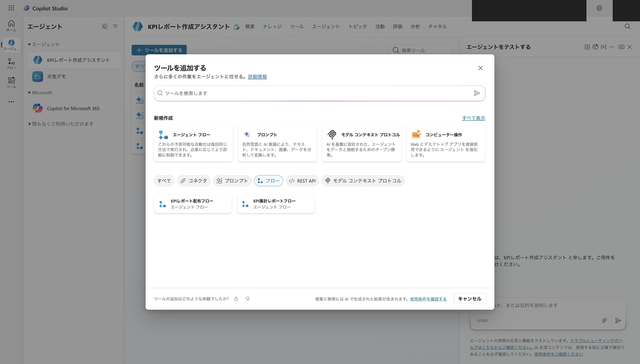Open the 概要 tab
The width and height of the screenshot is (640, 364).
click(250, 26)
